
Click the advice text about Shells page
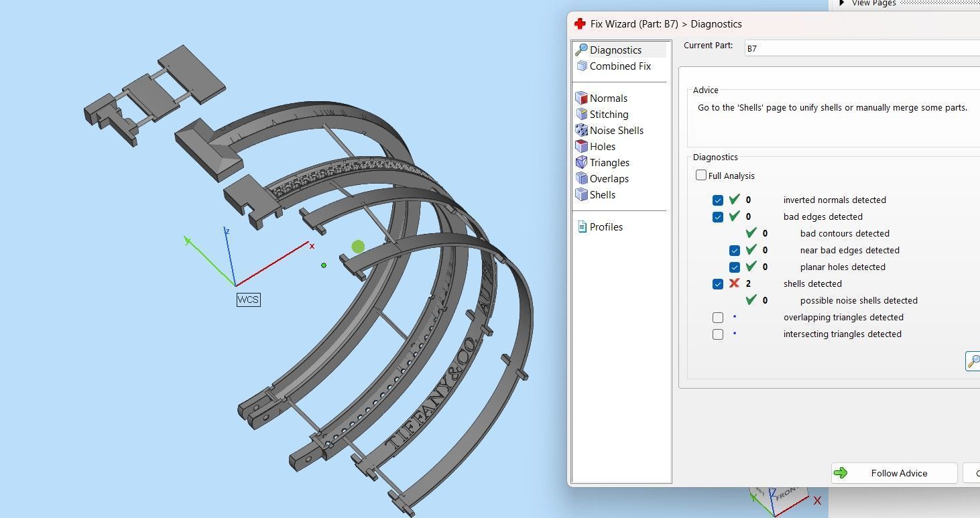(x=833, y=107)
